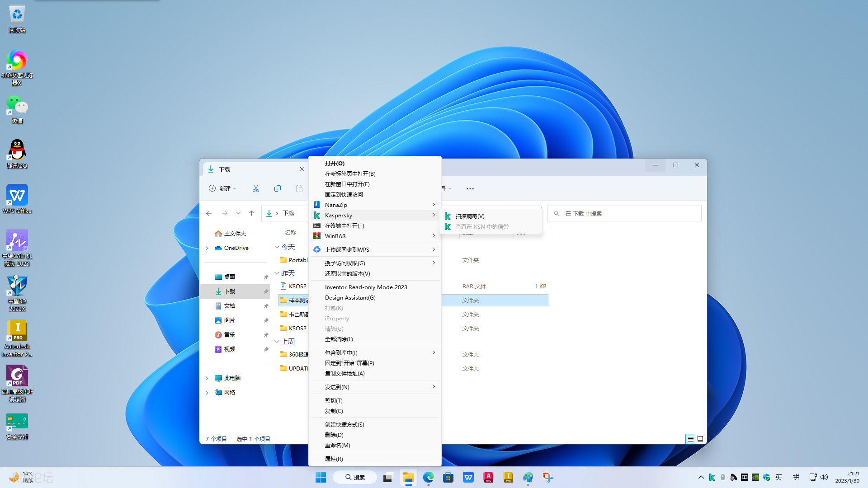The image size is (868, 488).
Task: Choose 重命名(M) menu entry
Action: pos(375,445)
